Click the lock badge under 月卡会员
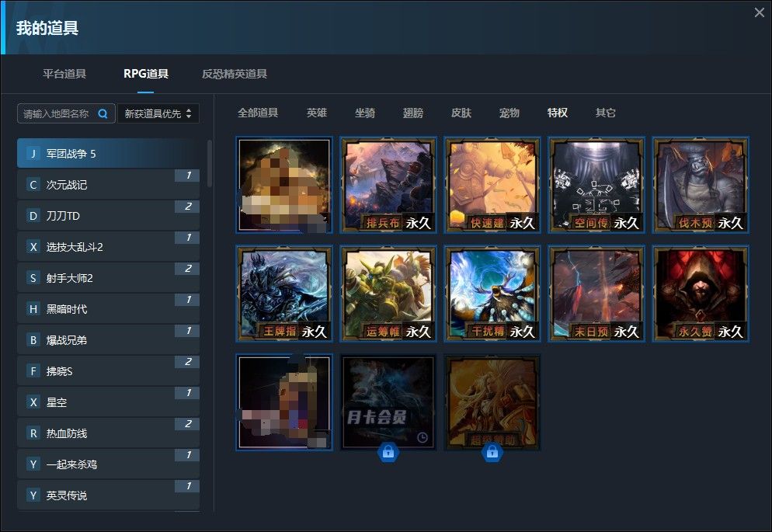Image resolution: width=772 pixels, height=532 pixels. (388, 452)
